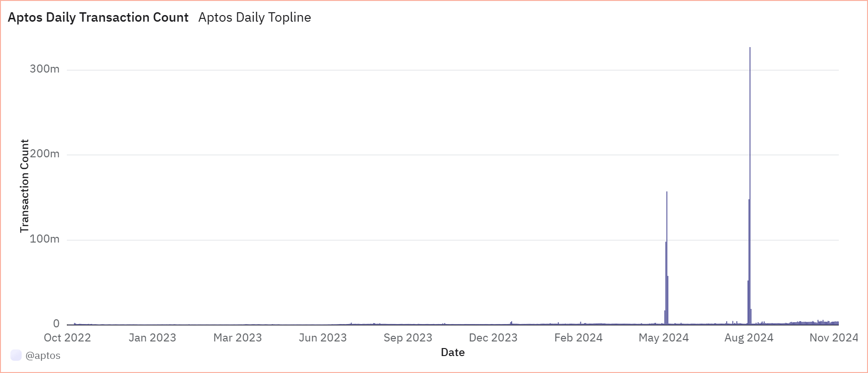Click the 100m y-axis label

pos(45,239)
